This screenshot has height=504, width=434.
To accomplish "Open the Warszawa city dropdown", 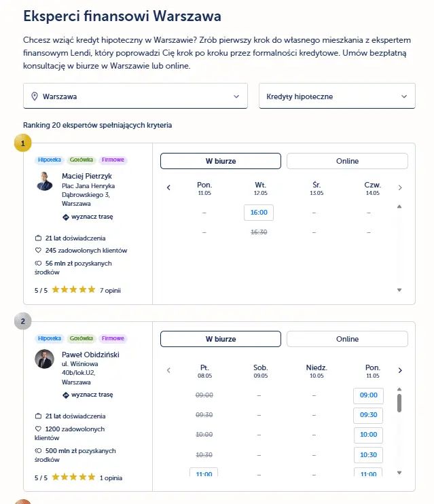I will point(135,96).
